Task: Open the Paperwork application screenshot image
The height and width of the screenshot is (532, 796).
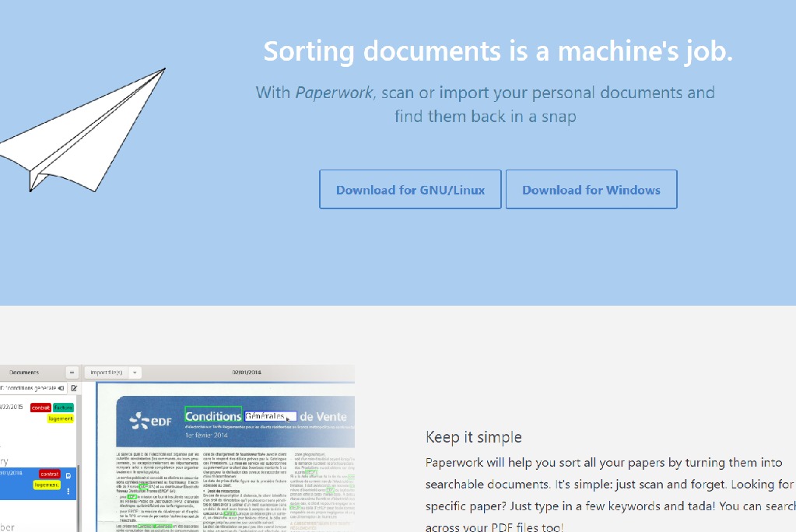Action: 177,448
